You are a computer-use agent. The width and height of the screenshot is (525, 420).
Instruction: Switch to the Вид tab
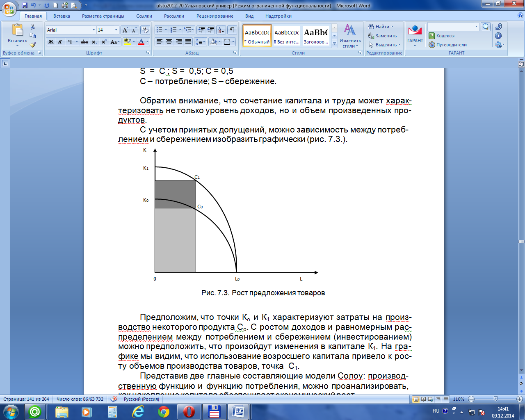tap(249, 16)
